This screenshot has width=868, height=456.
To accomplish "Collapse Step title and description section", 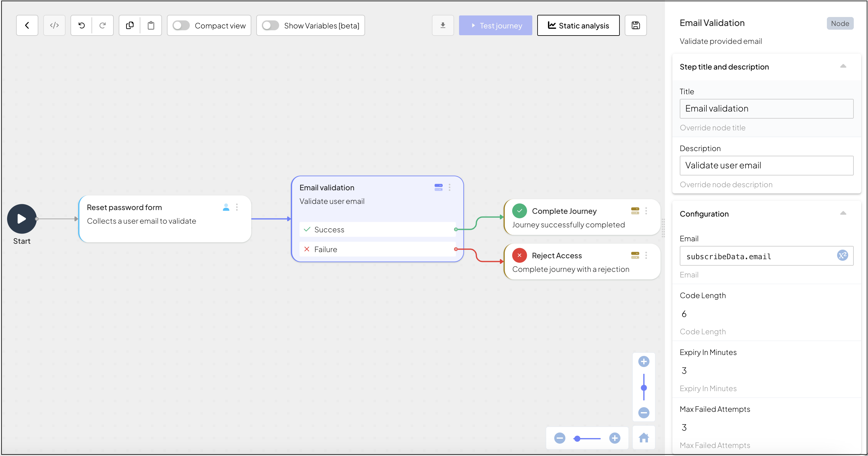I will coord(843,66).
